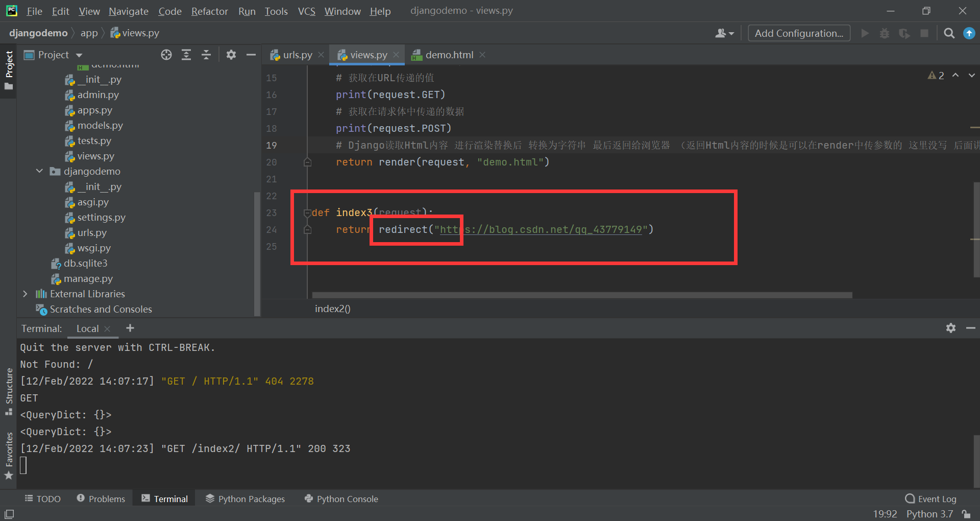Toggle the Structure side tab
This screenshot has width=980, height=521.
[x=9, y=391]
